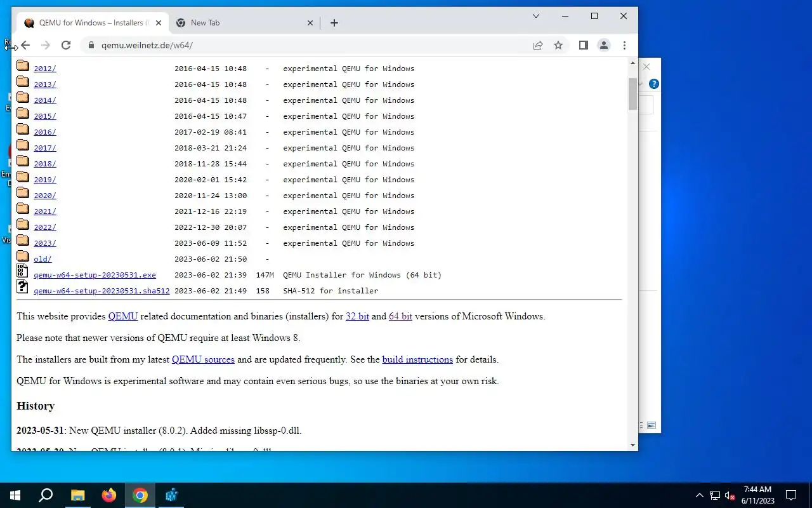Click the scrollbar down arrow

coord(632,445)
